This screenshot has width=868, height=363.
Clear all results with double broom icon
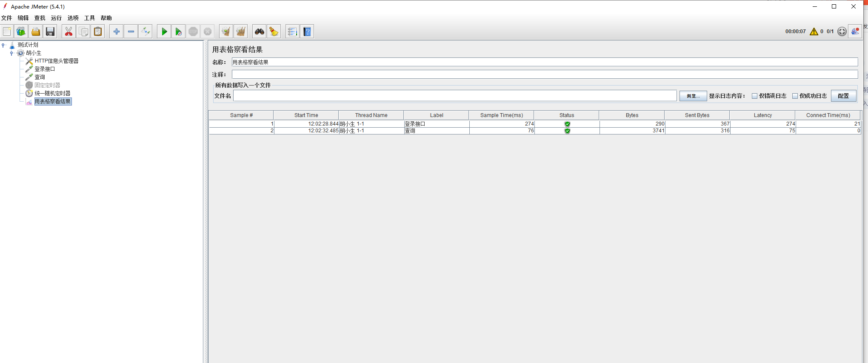tap(241, 31)
